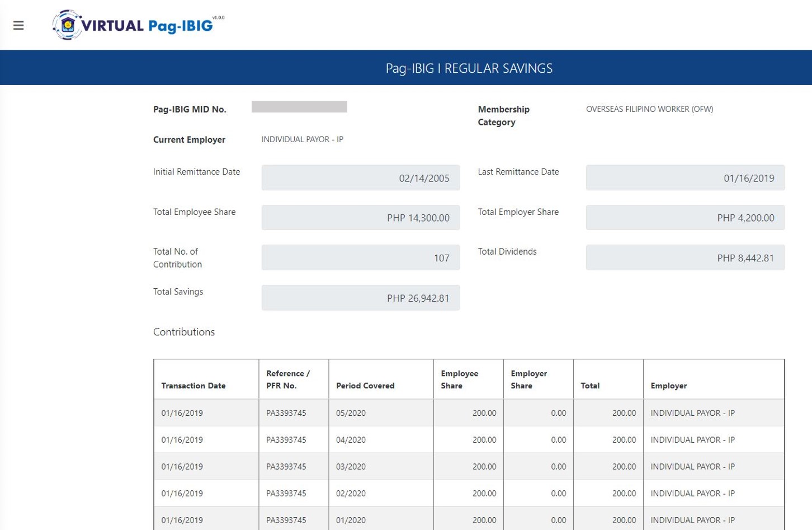Click transaction date in the 04/2020 row
812x530 pixels.
182,440
